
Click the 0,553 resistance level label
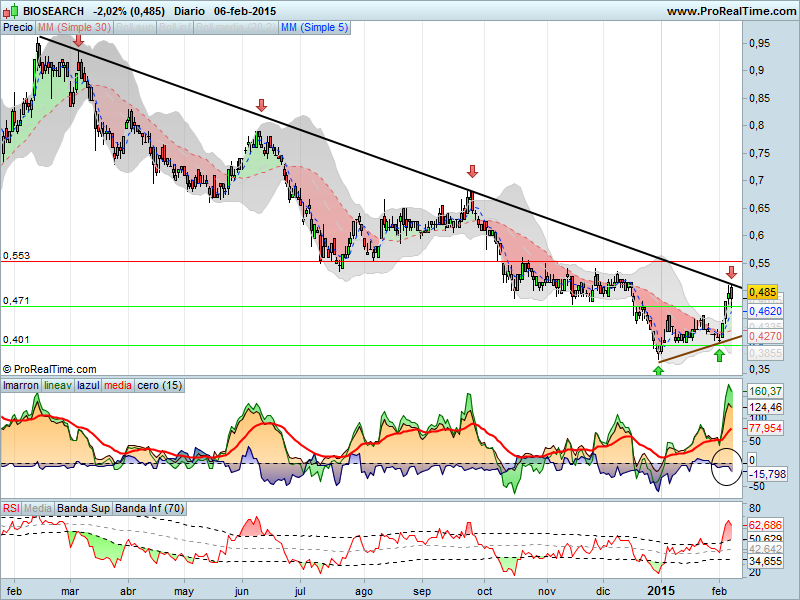pos(16,256)
